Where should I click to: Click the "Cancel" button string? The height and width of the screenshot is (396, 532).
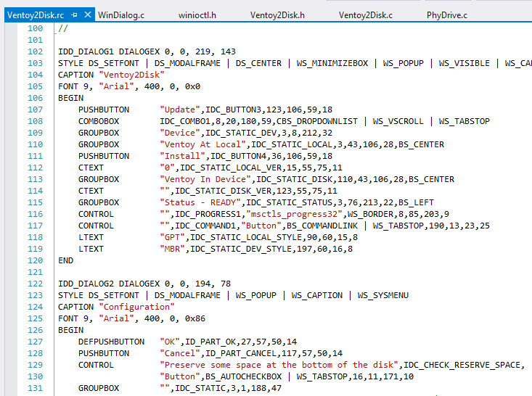coord(180,353)
